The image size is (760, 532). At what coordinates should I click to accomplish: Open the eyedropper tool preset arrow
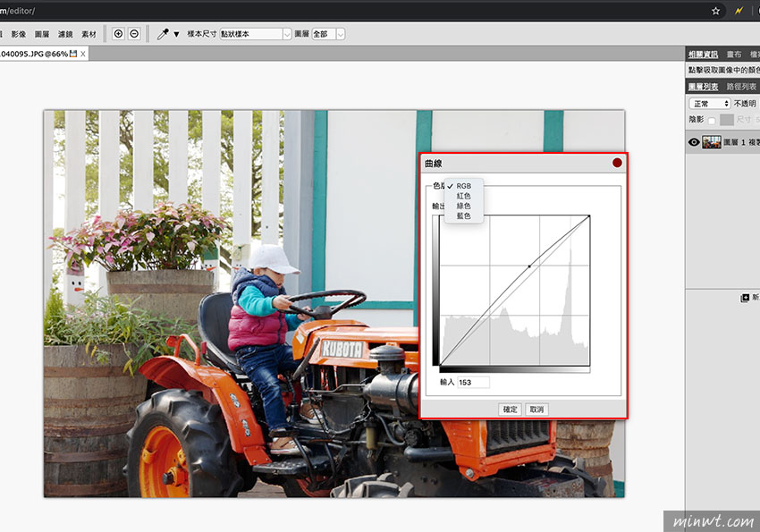click(176, 34)
